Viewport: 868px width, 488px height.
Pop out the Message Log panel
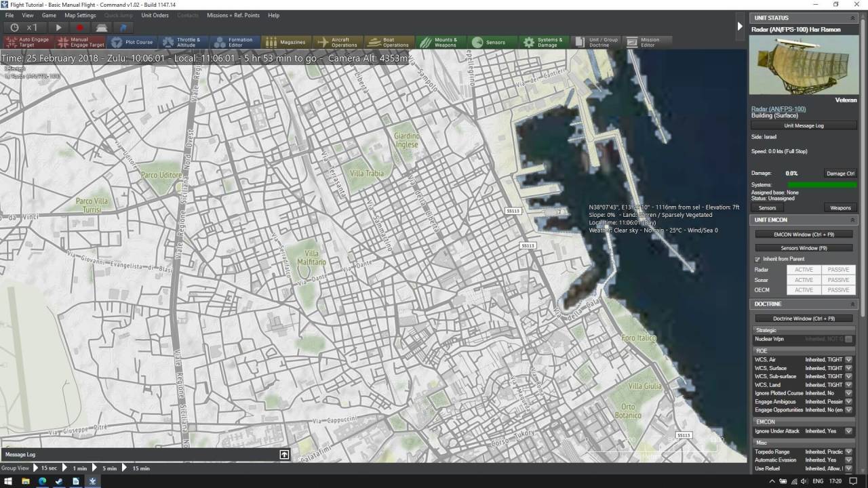tap(284, 454)
